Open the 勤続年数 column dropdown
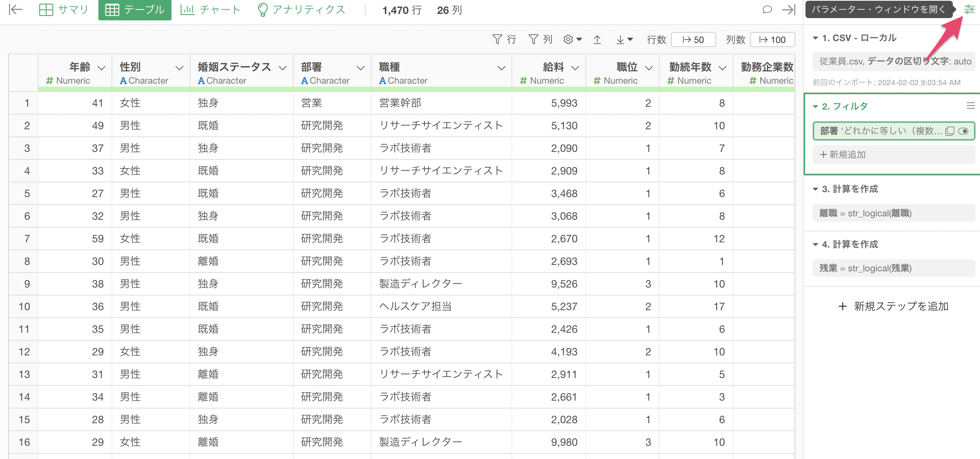The image size is (980, 459). point(723,68)
